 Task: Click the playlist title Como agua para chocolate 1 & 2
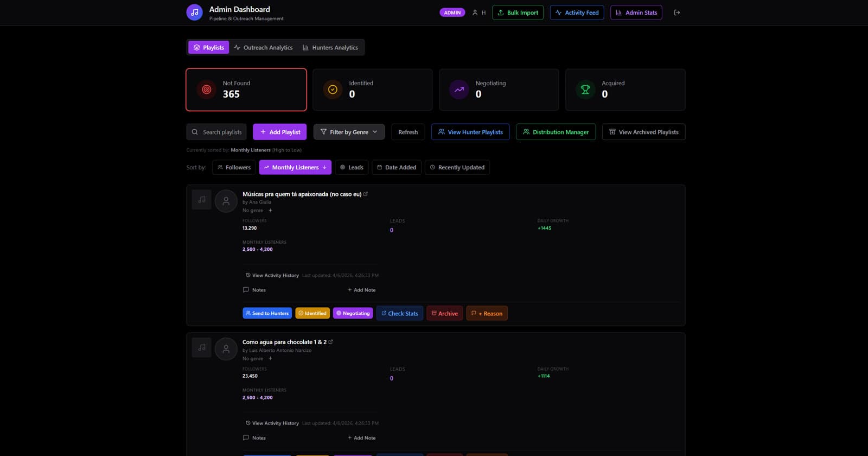[284, 342]
